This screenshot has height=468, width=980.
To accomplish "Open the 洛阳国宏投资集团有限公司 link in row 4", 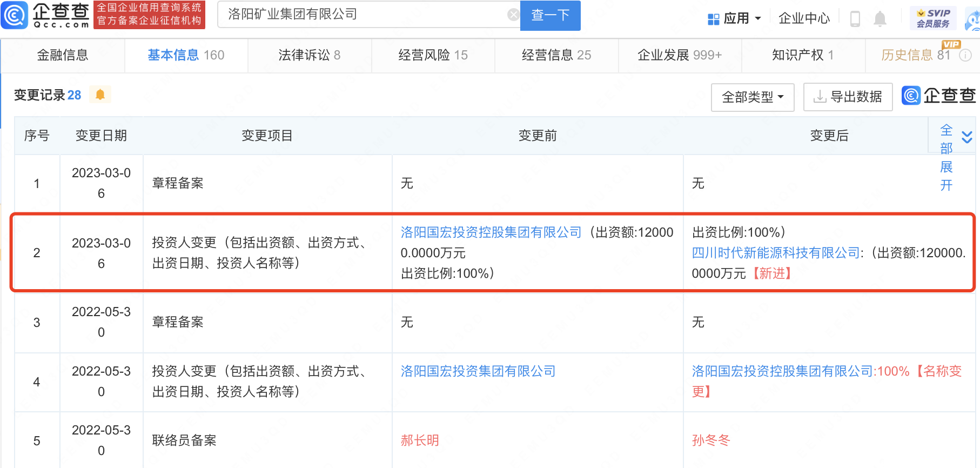I will click(478, 371).
